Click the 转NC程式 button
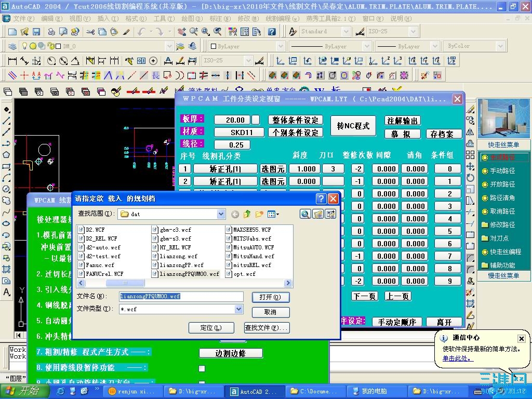This screenshot has height=399, width=532. [353, 126]
